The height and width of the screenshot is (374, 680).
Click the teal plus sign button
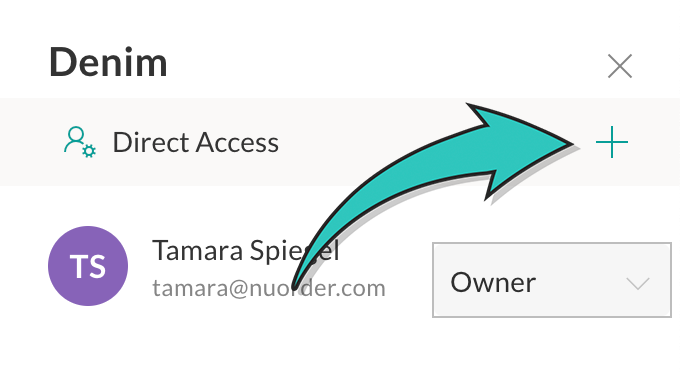[x=612, y=142]
